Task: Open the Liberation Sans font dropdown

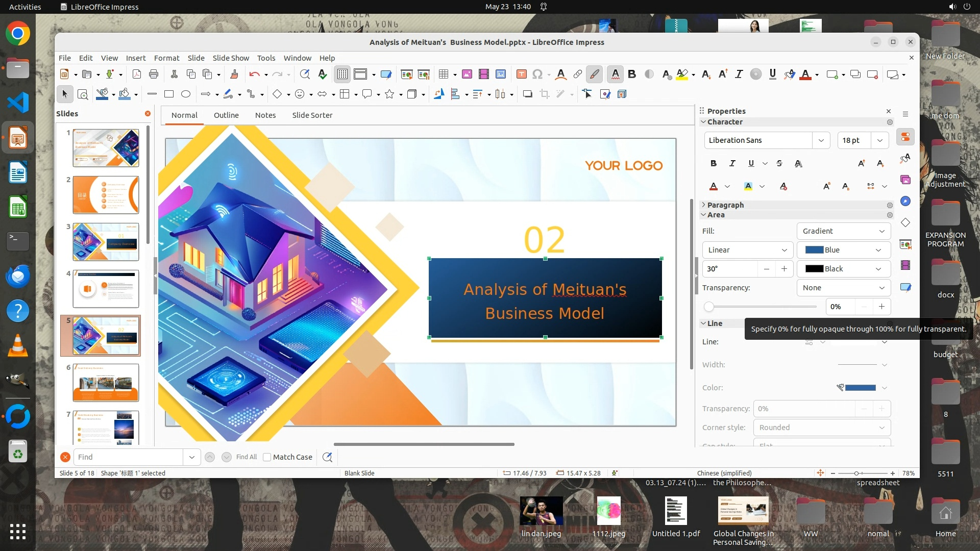Action: (x=821, y=140)
